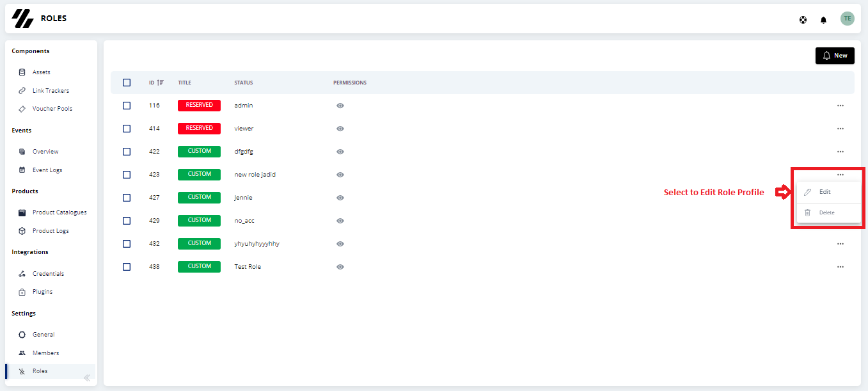Click the app logo beside ROLES title
This screenshot has width=868, height=391.
[23, 19]
